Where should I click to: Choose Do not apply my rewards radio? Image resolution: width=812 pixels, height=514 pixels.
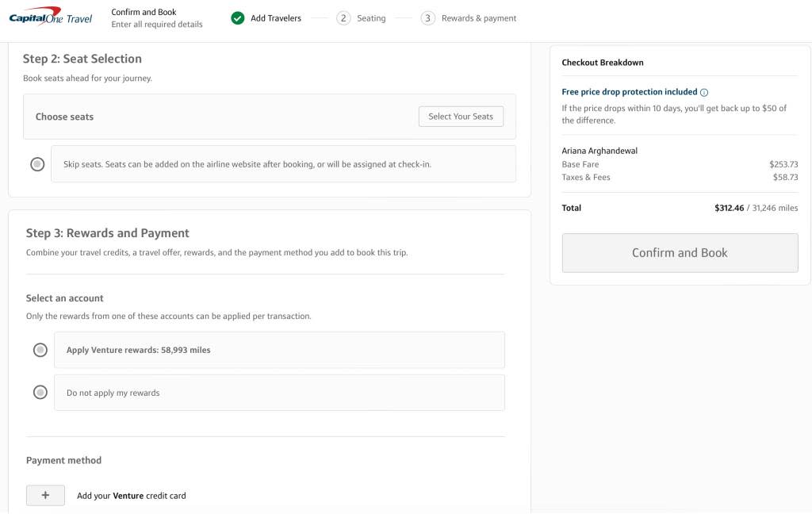tap(40, 393)
